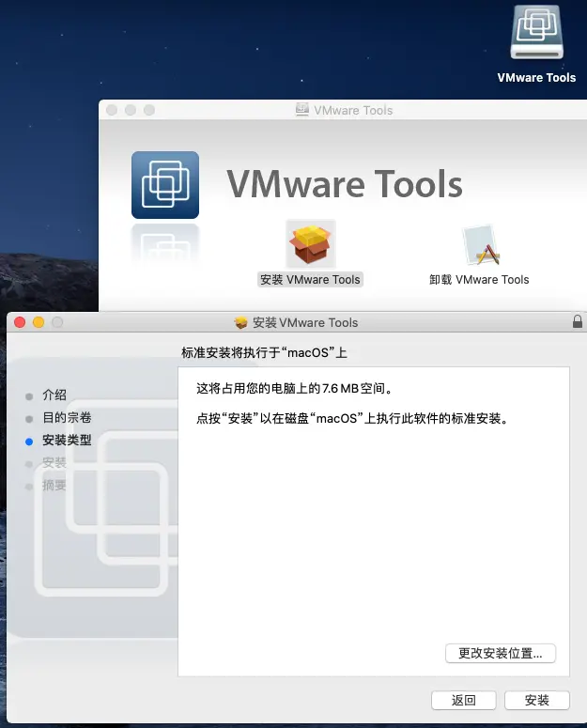This screenshot has width=587, height=728.
Task: Select the 安装 VMware Tools label
Action: click(x=310, y=280)
